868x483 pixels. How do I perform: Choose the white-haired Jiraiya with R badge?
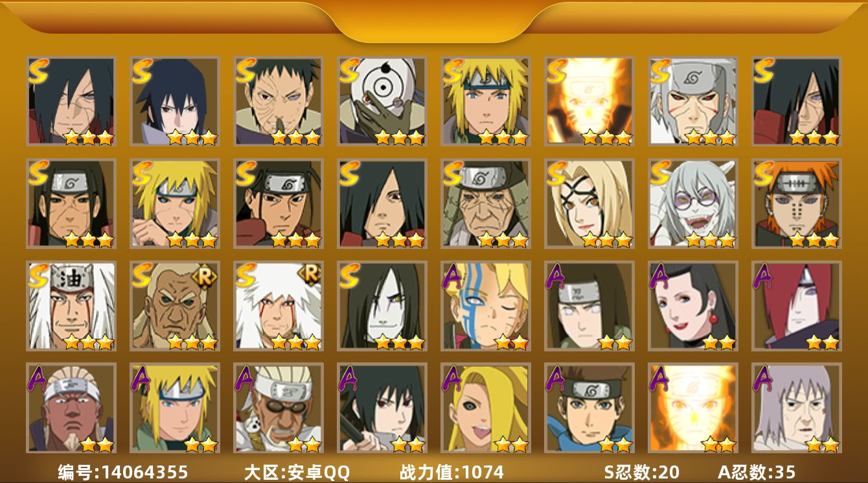coord(279,306)
